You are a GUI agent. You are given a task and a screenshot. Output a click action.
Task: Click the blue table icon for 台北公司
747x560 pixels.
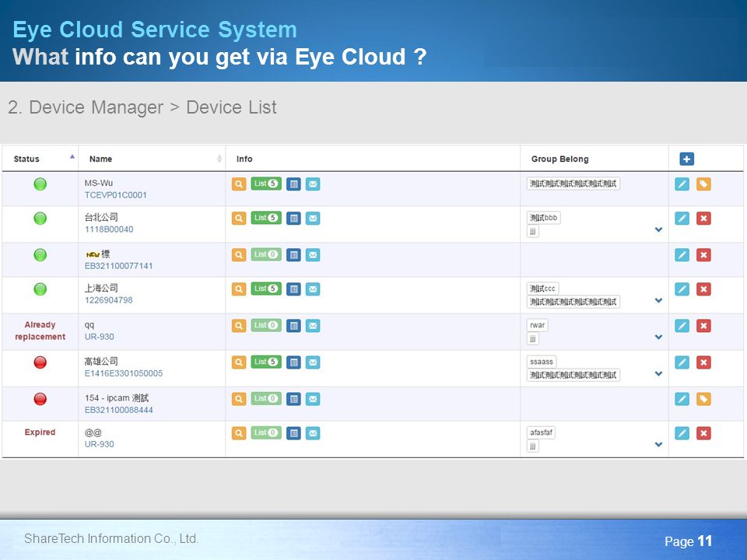tap(293, 218)
